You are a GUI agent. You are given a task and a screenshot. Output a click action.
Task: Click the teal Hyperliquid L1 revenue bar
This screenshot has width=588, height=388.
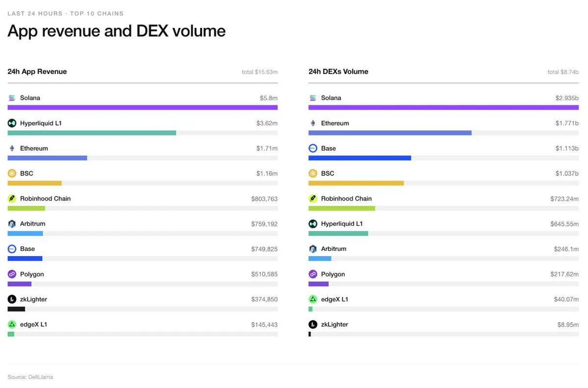coord(92,133)
